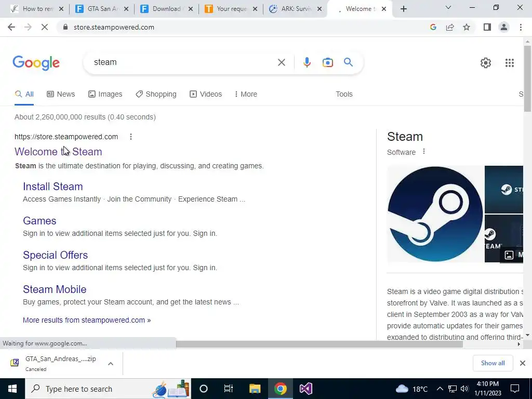The height and width of the screenshot is (399, 532).
Task: Open the browser side panel icon
Action: pyautogui.click(x=487, y=27)
